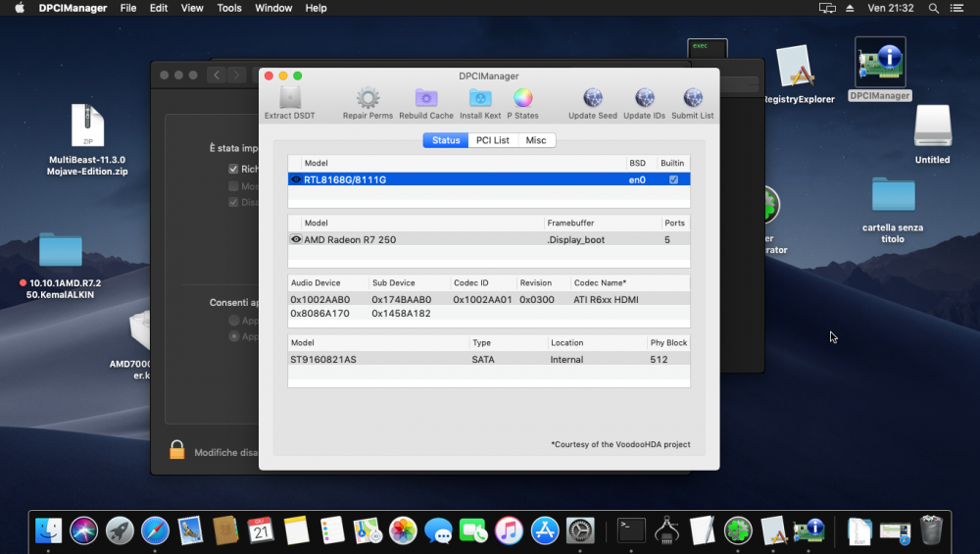Image resolution: width=980 pixels, height=554 pixels.
Task: Click the Update IDs globe icon
Action: pos(645,98)
